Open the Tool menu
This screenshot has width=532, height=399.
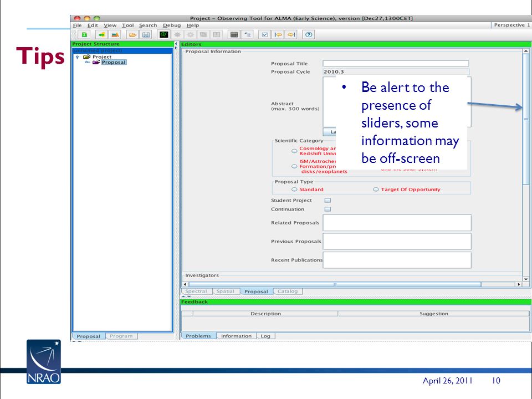coord(128,25)
